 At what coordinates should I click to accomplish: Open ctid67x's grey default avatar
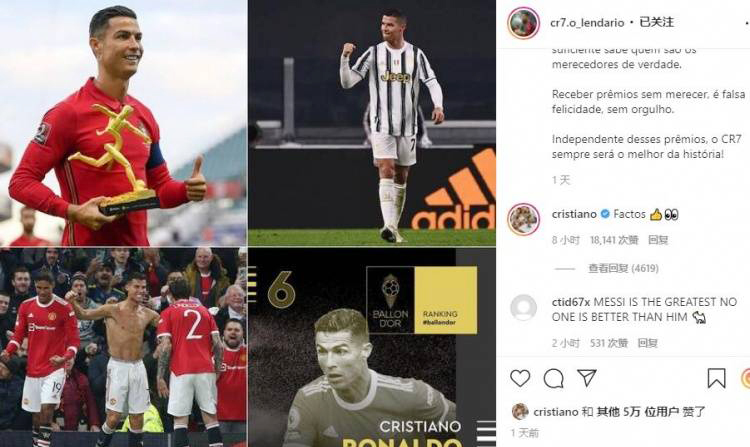click(523, 307)
